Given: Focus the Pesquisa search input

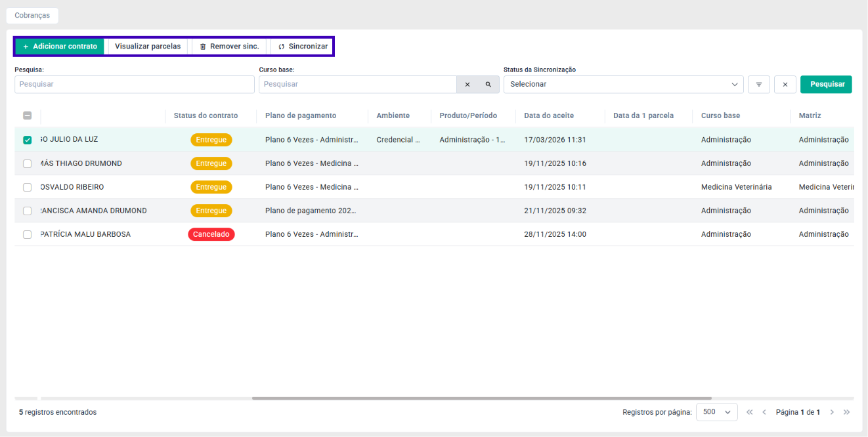Looking at the screenshot, I should point(135,84).
